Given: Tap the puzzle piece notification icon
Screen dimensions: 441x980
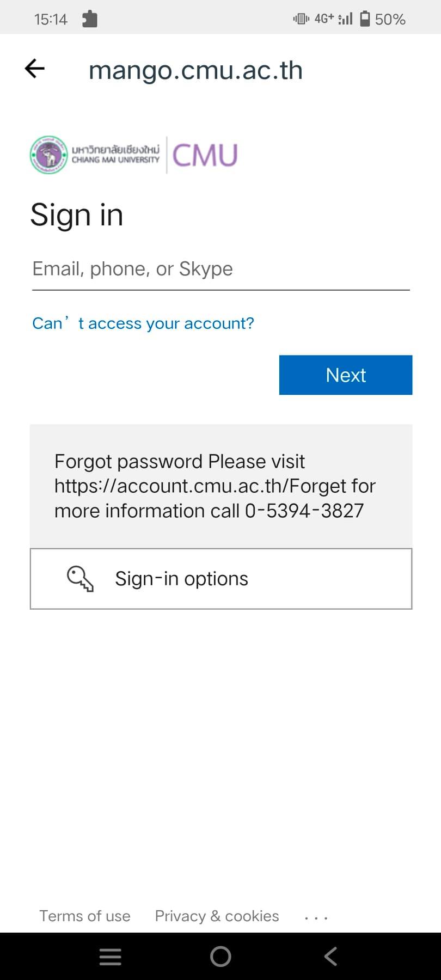Looking at the screenshot, I should click(89, 19).
